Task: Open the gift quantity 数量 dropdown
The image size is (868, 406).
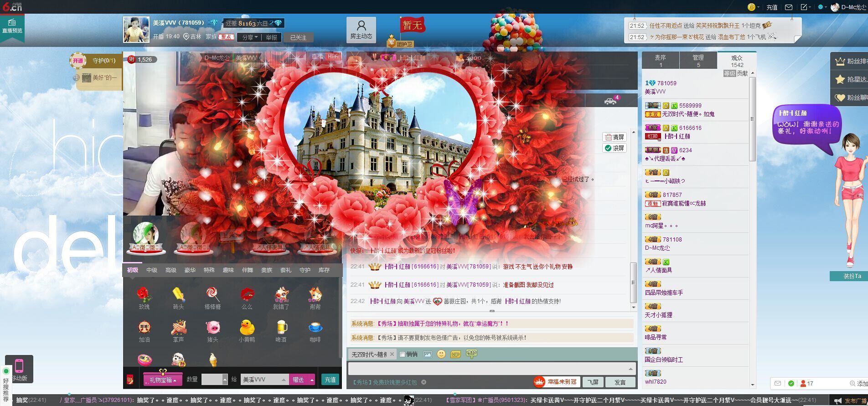Action: coord(225,379)
